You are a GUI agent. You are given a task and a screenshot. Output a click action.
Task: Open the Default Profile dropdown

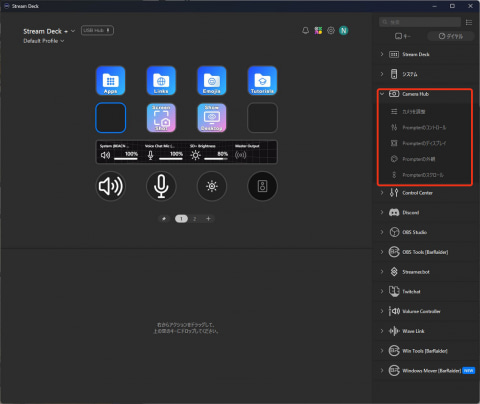click(44, 41)
